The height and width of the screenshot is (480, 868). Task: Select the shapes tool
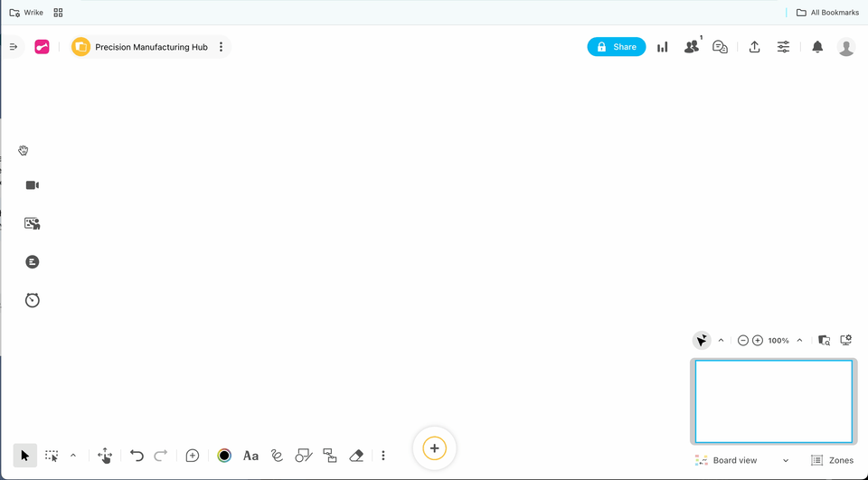(304, 456)
